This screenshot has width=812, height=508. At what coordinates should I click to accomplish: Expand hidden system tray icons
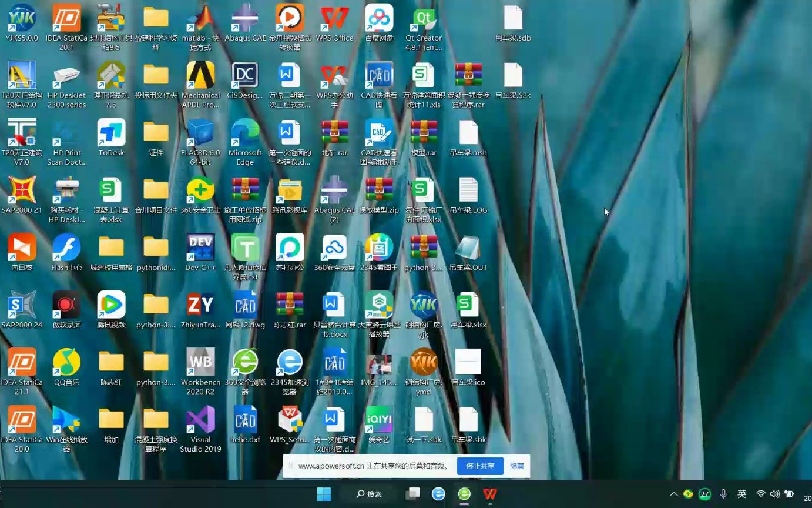coord(674,494)
